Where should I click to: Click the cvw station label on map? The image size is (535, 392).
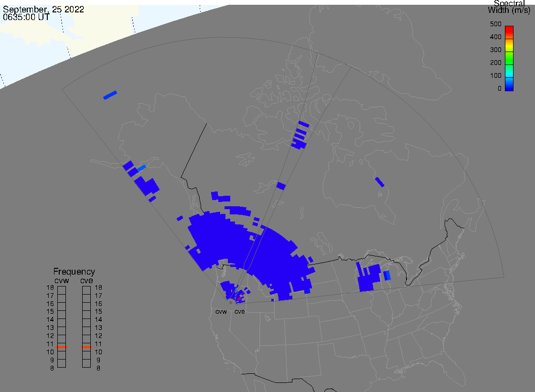click(221, 312)
